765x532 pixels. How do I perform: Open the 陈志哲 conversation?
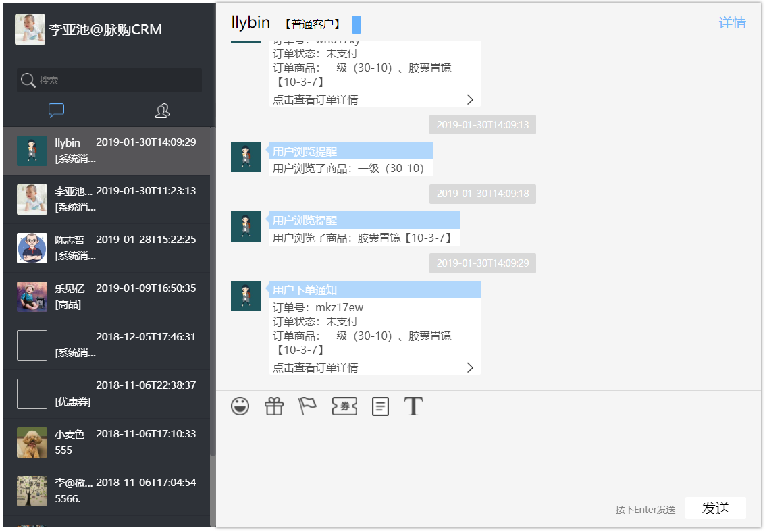coord(108,248)
